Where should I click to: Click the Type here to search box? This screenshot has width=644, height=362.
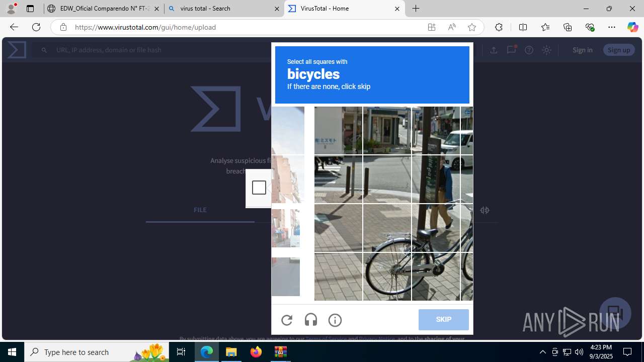(97, 352)
